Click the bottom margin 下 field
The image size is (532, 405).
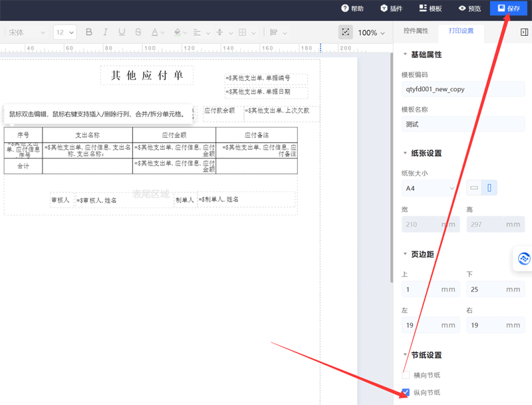[495, 289]
